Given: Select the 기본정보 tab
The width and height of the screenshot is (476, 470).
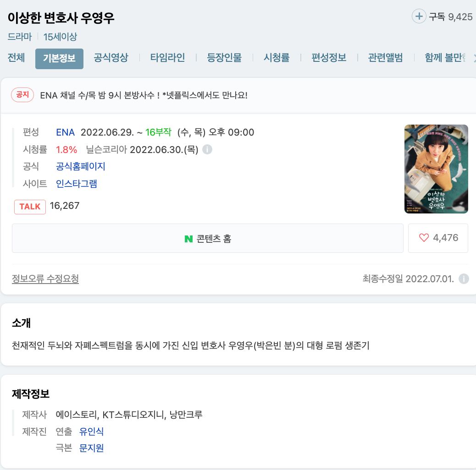Looking at the screenshot, I should (x=59, y=59).
